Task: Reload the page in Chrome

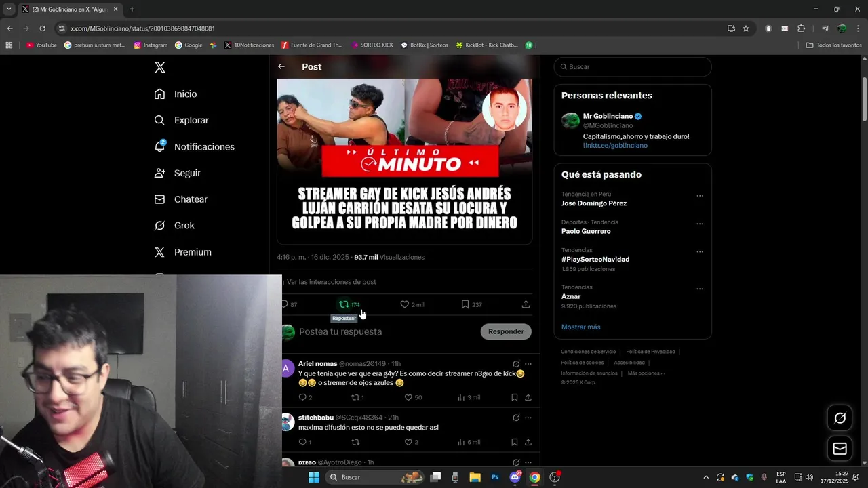Action: [42, 28]
